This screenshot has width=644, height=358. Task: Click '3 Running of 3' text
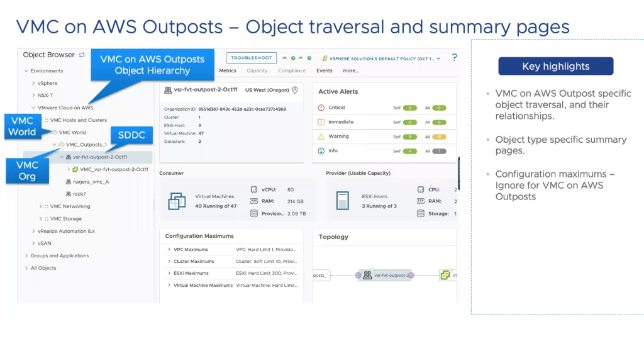pyautogui.click(x=379, y=206)
